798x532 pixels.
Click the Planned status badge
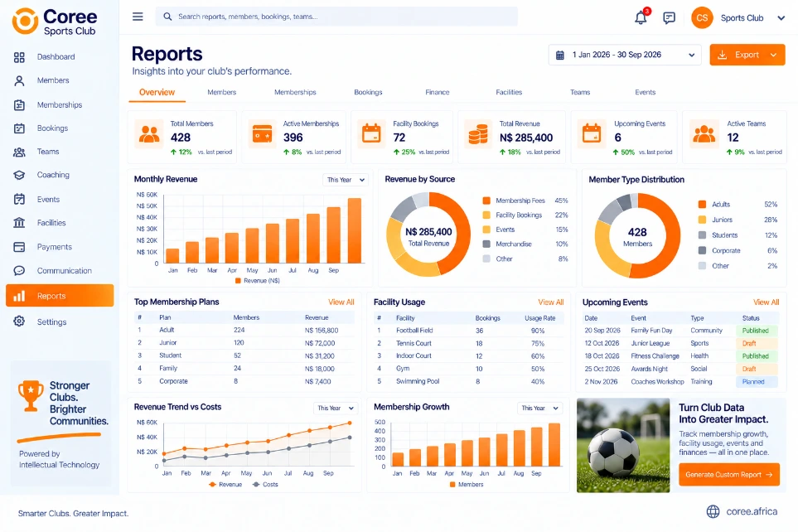(x=757, y=382)
